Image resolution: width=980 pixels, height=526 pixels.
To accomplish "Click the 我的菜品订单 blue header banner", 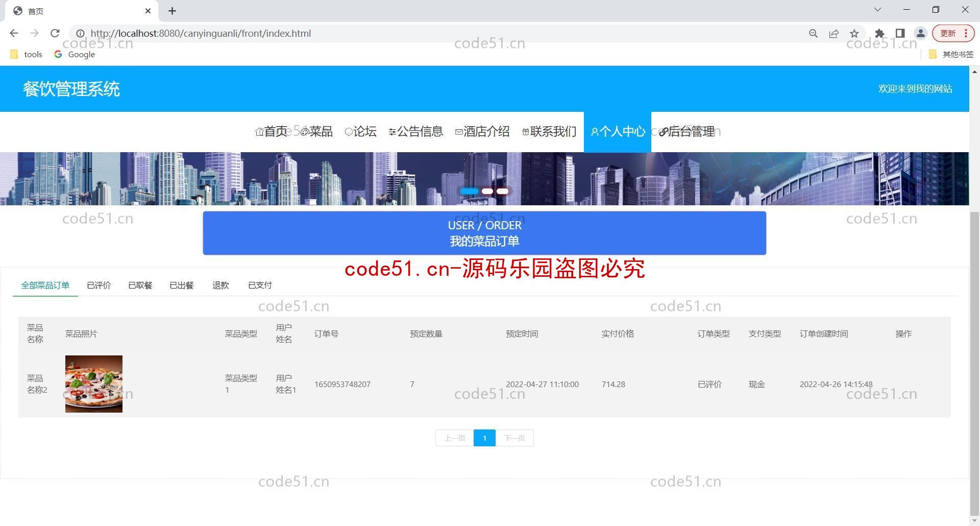I will [x=484, y=233].
